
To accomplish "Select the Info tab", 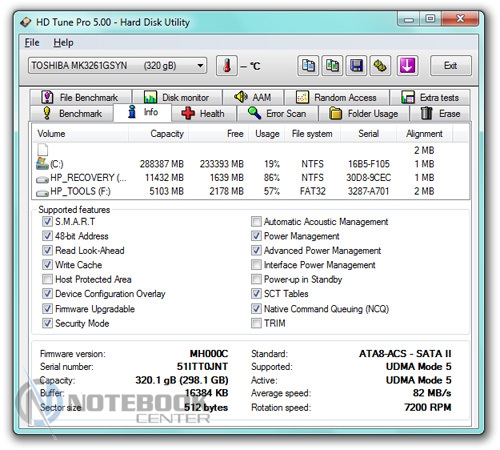I will pyautogui.click(x=143, y=112).
